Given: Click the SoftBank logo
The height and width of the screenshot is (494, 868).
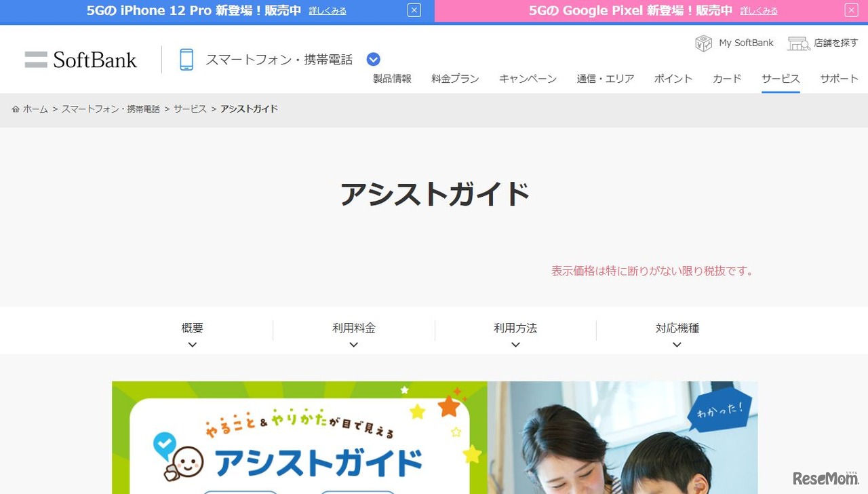Looking at the screenshot, I should (81, 60).
